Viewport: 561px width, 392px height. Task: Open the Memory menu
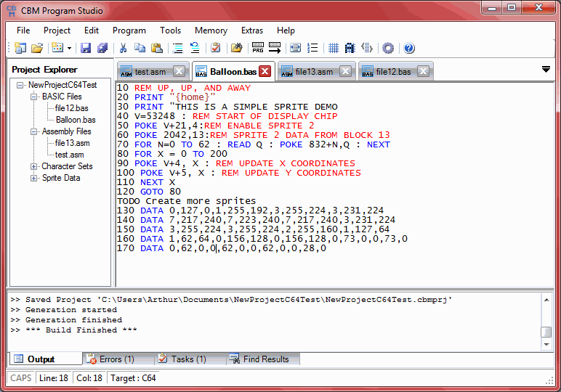coord(211,30)
